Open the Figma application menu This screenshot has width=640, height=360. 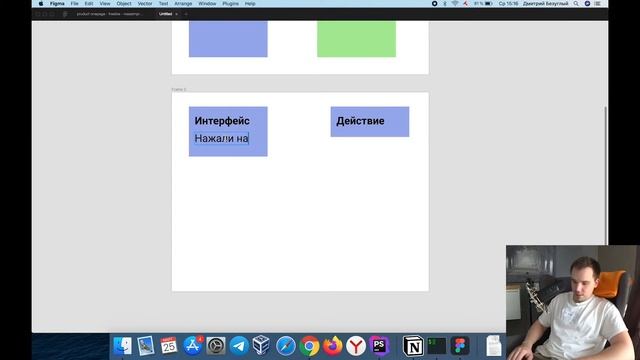click(57, 4)
